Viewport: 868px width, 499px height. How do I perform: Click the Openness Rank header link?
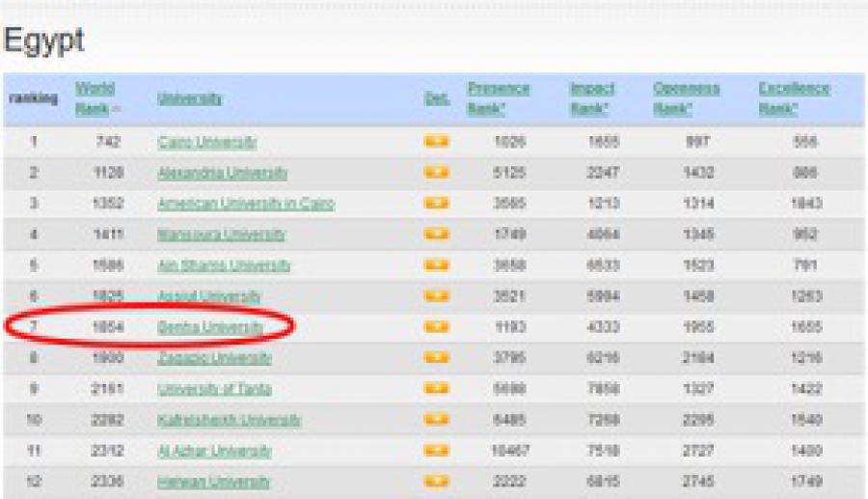point(686,98)
